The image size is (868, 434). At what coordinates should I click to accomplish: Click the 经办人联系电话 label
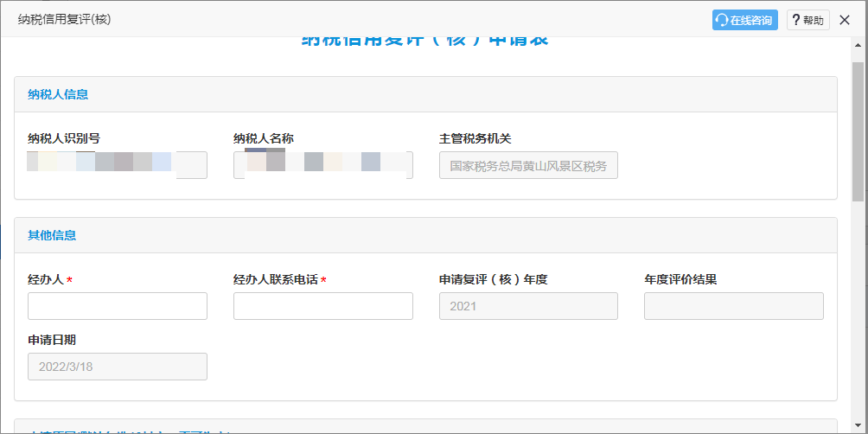click(x=276, y=280)
